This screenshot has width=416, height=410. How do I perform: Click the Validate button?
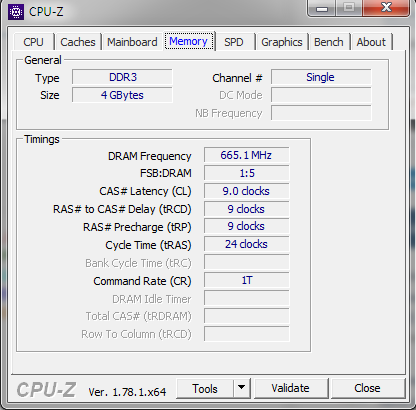pyautogui.click(x=291, y=388)
